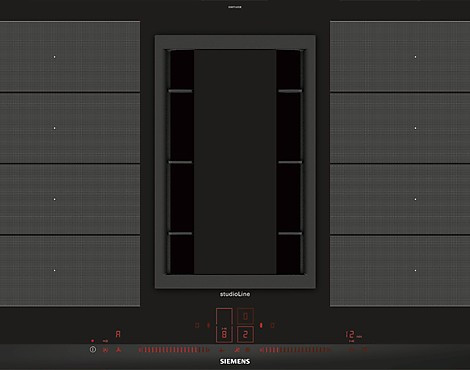Select the zone display showing 0
This screenshot has height=370, width=470.
point(245,316)
